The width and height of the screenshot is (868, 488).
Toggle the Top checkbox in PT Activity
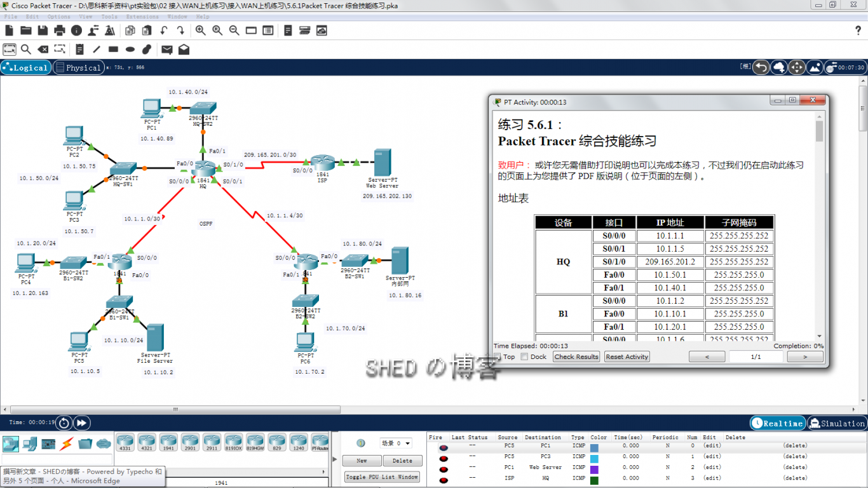point(498,356)
